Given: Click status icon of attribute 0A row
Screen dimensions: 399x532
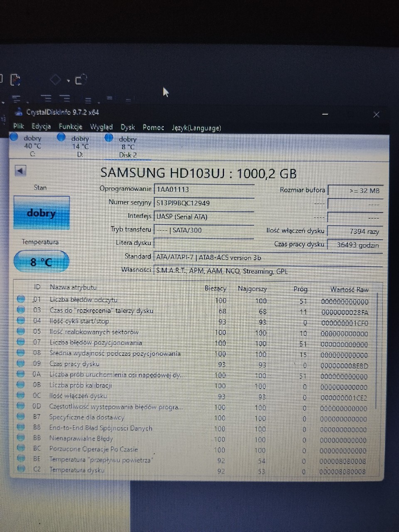Looking at the screenshot, I should click(x=21, y=374).
